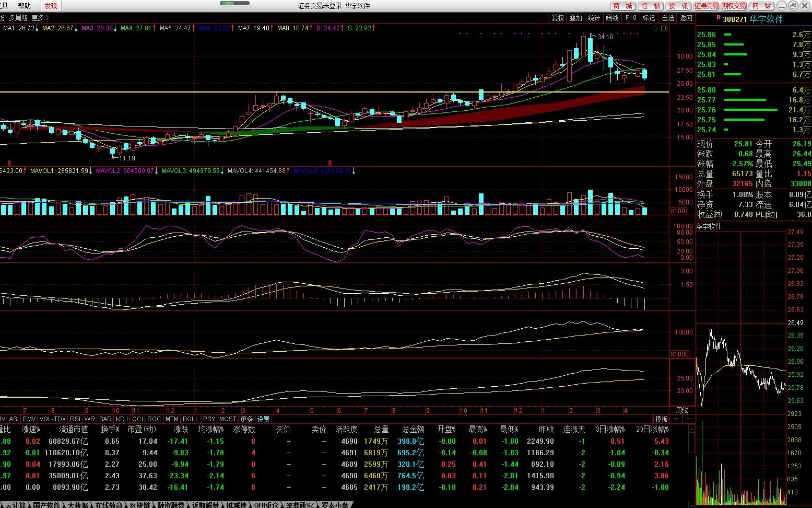Expand the 更多 indicators list
This screenshot has height=508, width=812.
(x=246, y=419)
